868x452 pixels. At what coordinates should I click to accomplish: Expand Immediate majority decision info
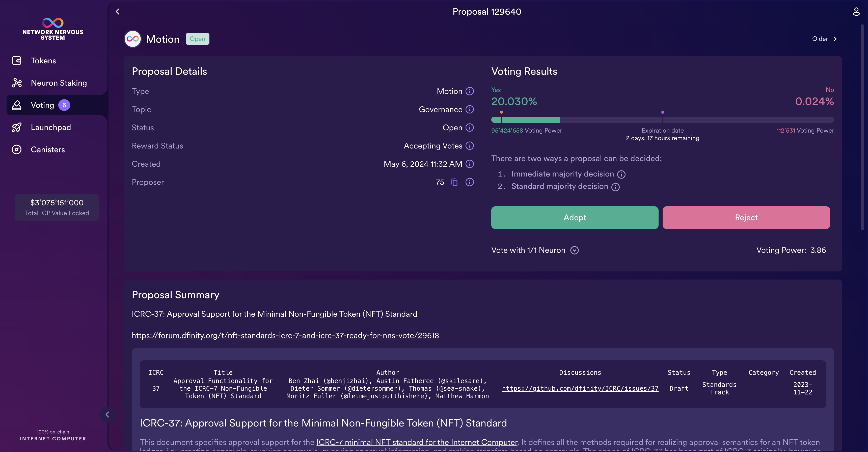pos(621,174)
